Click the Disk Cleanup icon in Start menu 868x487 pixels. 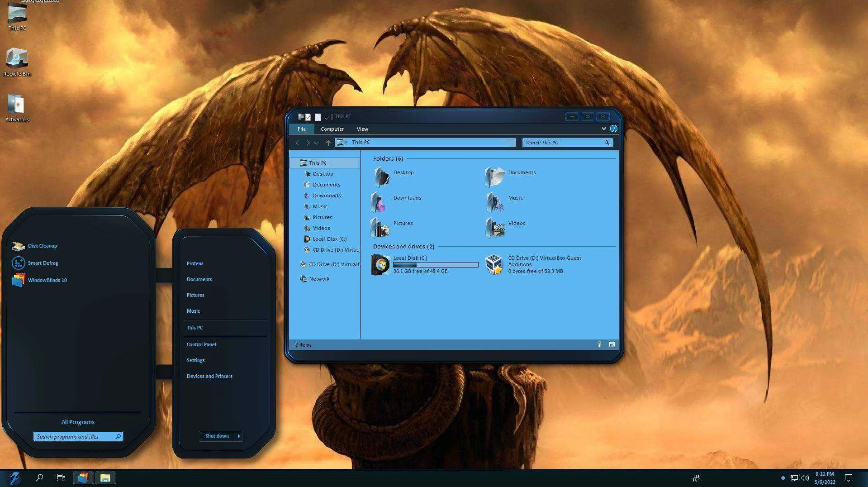pos(18,246)
